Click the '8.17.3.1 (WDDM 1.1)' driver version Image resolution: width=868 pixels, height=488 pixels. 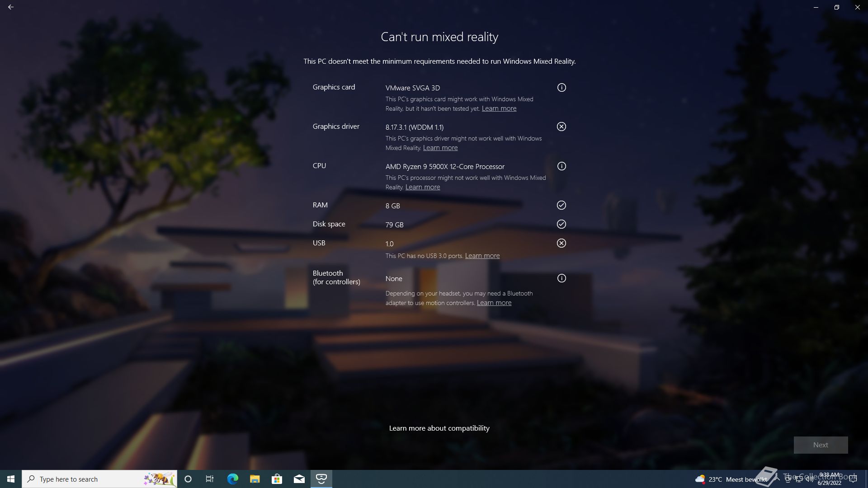415,127
